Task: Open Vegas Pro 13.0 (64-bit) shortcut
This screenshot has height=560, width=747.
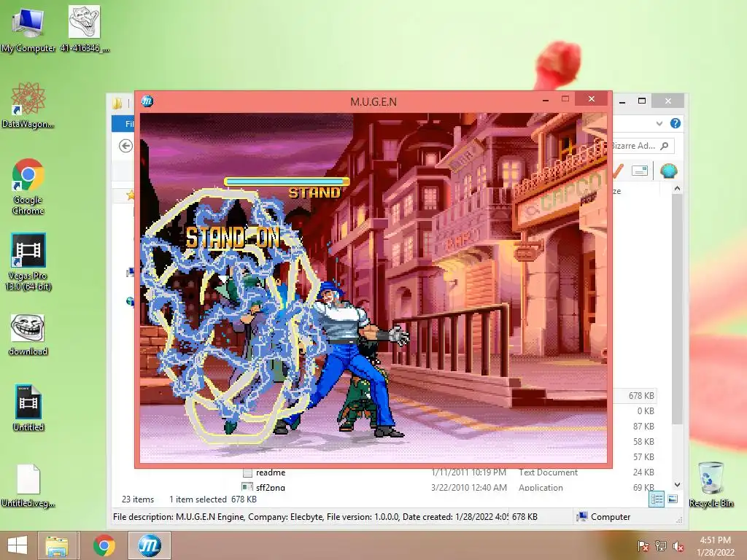Action: pyautogui.click(x=28, y=262)
